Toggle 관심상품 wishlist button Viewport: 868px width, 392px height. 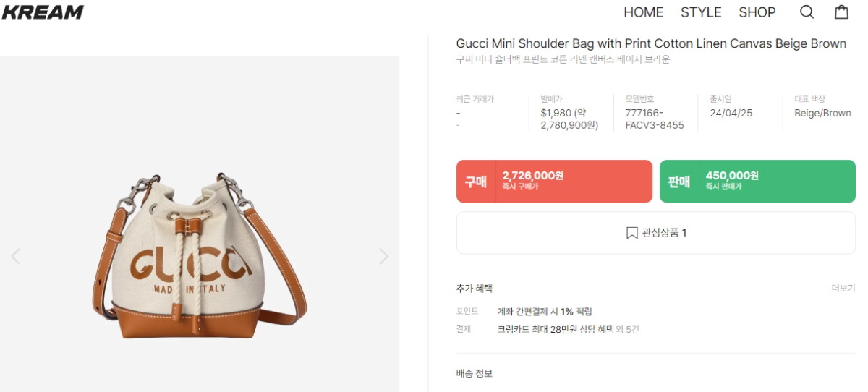[656, 233]
